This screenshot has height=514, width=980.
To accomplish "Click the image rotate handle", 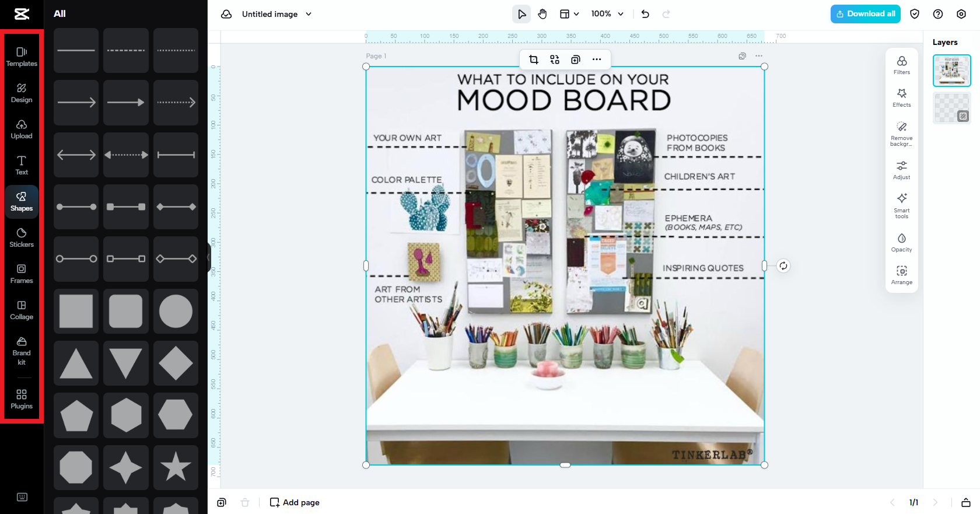I will (x=783, y=266).
